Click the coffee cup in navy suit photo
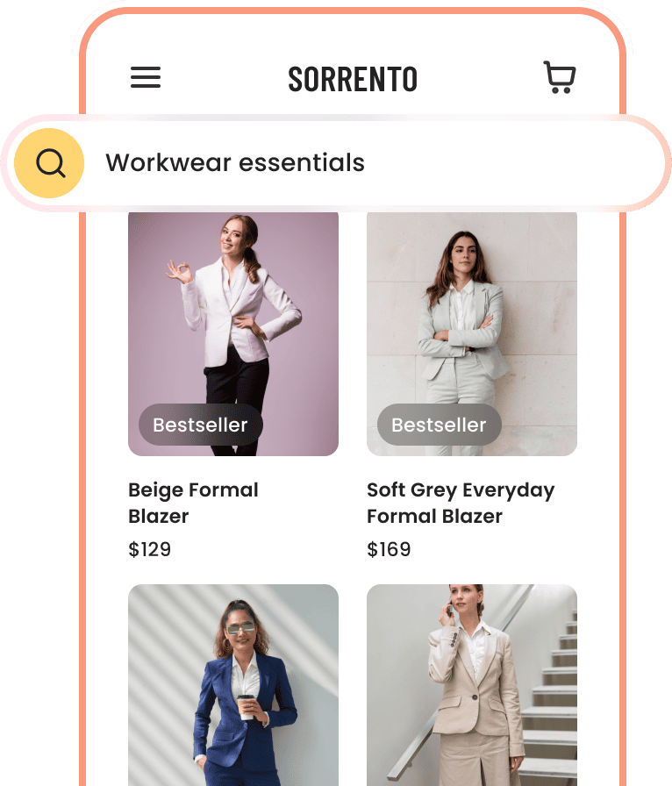The width and height of the screenshot is (672, 786). 246,707
